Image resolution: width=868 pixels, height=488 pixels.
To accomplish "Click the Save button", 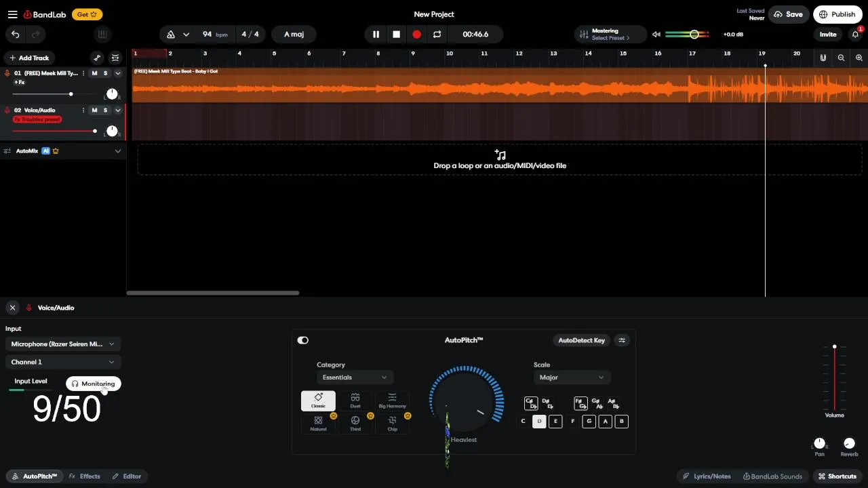I will (788, 14).
